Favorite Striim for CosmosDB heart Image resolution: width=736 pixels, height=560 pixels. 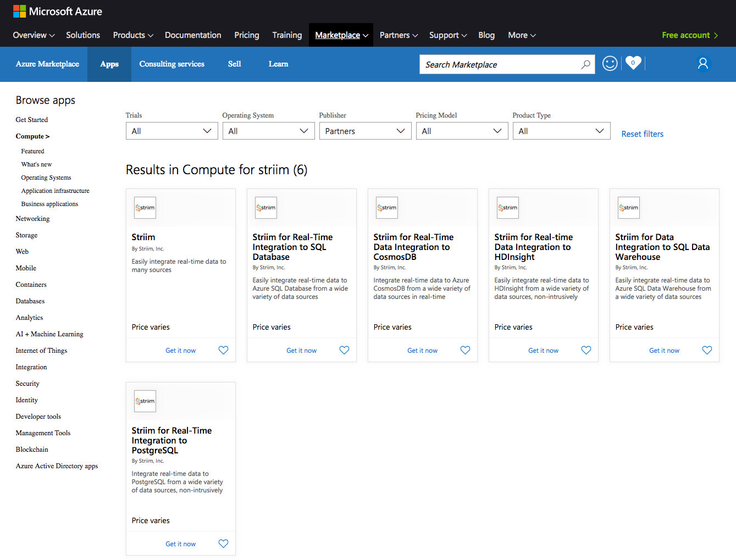tap(465, 350)
